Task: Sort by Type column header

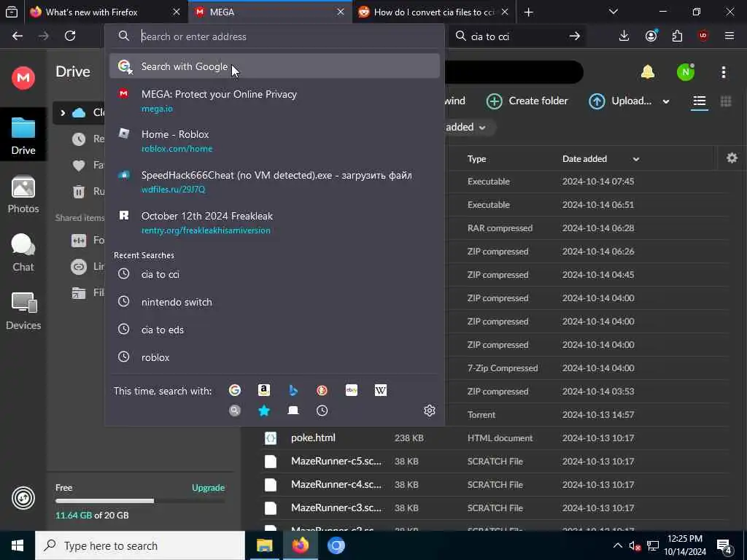Action: [477, 159]
